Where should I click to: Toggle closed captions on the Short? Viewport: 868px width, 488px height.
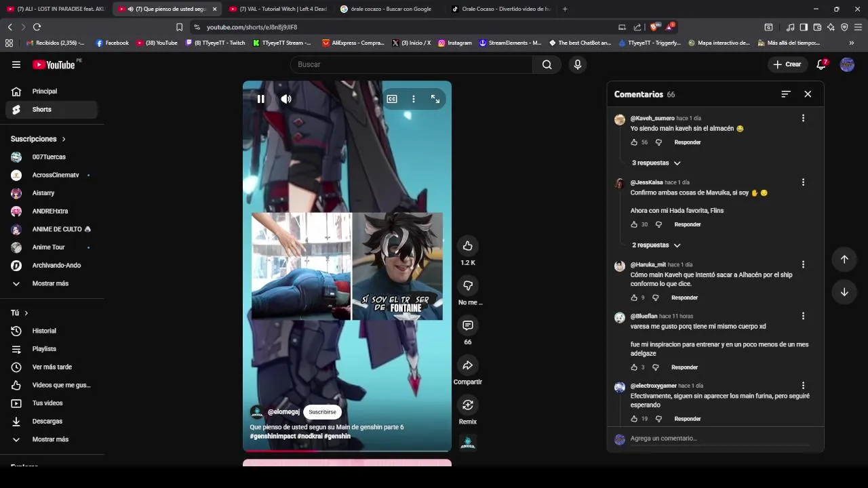point(392,99)
